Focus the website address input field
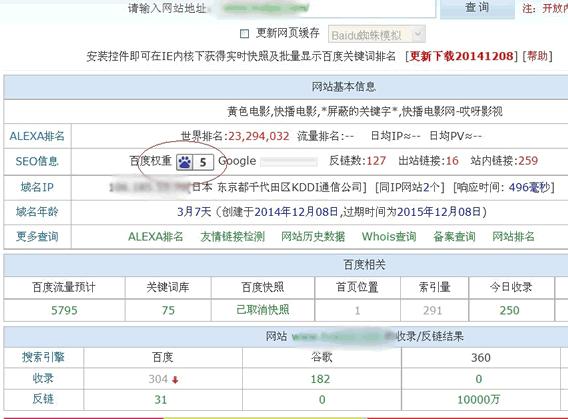 click(322, 8)
